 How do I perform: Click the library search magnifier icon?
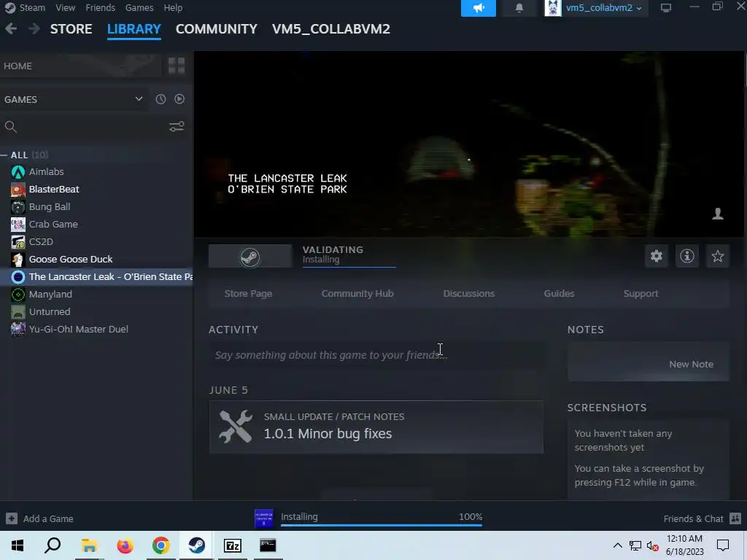pos(10,127)
